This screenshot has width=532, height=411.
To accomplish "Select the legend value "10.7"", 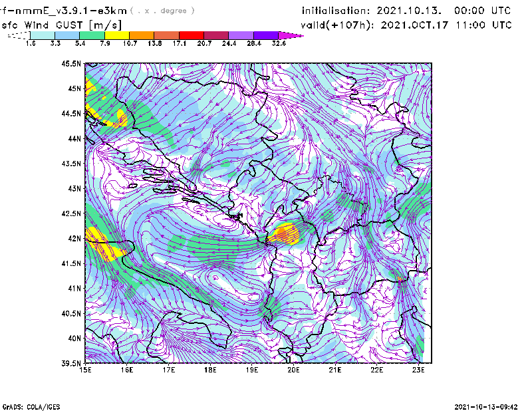I will [x=130, y=43].
